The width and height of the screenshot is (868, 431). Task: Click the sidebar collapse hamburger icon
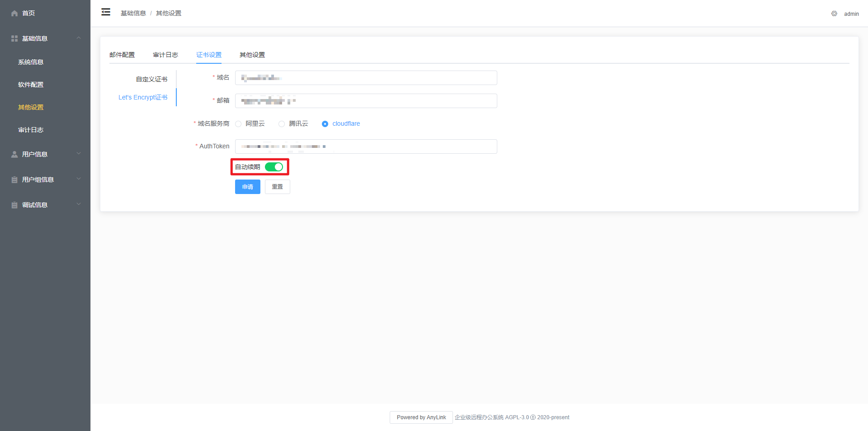click(106, 12)
